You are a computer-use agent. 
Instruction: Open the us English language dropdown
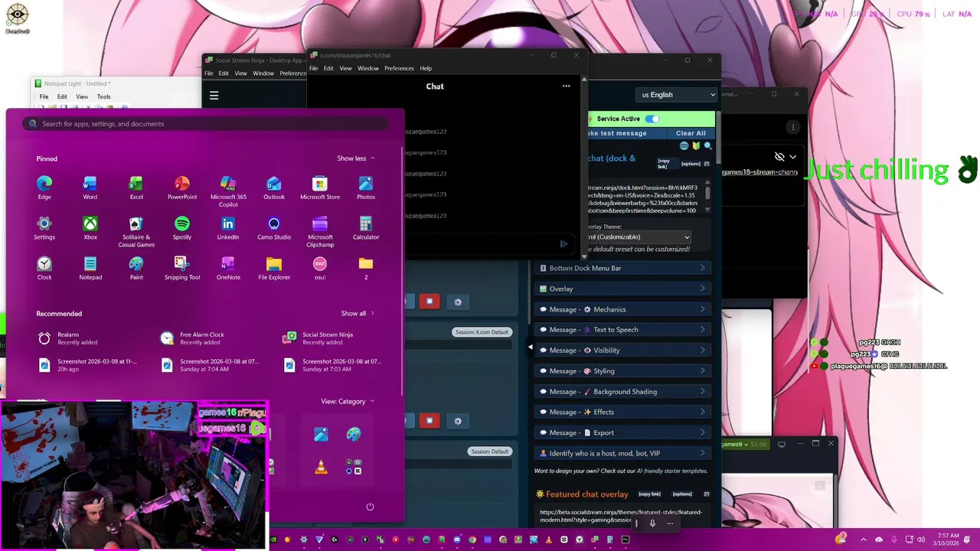676,95
